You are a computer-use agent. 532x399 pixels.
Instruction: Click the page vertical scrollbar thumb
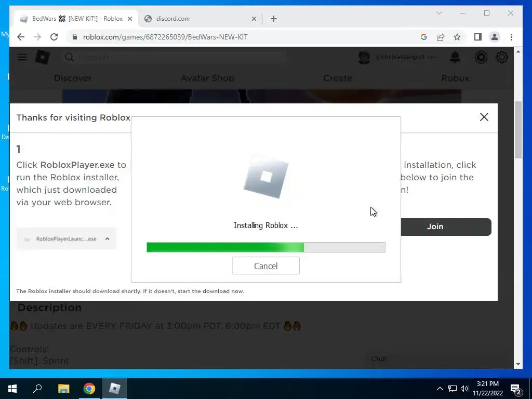click(x=518, y=129)
